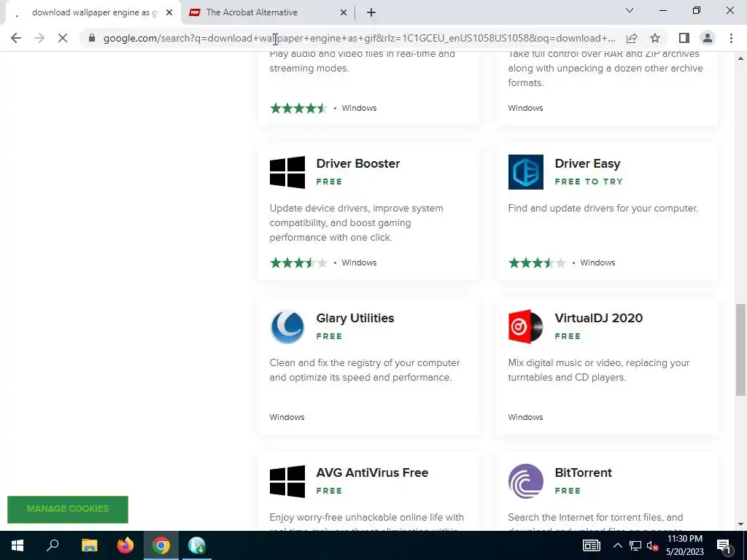Open the notification center icon
This screenshot has height=560, width=747.
[724, 546]
